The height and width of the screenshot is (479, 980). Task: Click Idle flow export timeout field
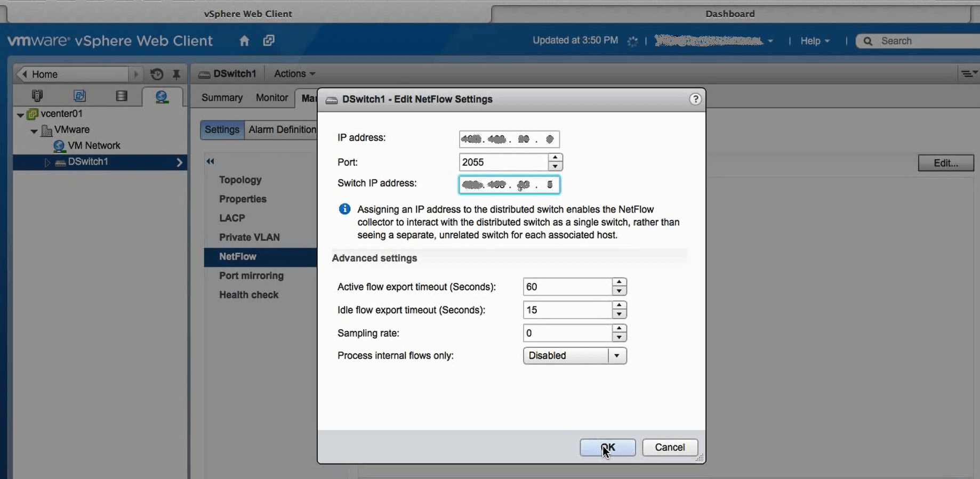[567, 310]
